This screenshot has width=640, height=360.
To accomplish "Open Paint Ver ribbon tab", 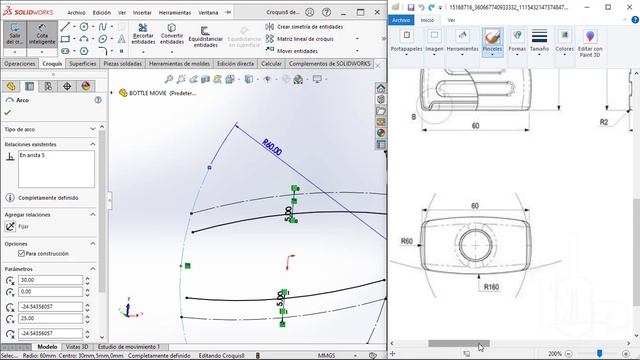I will pos(451,20).
